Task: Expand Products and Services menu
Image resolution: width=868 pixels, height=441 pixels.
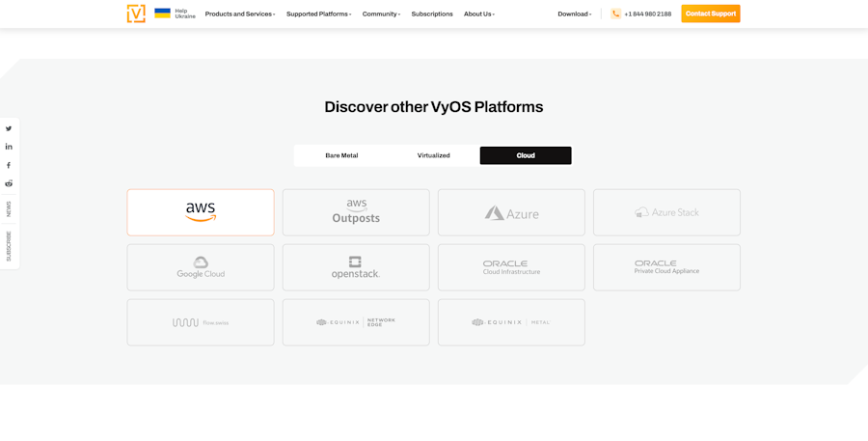Action: tap(240, 14)
